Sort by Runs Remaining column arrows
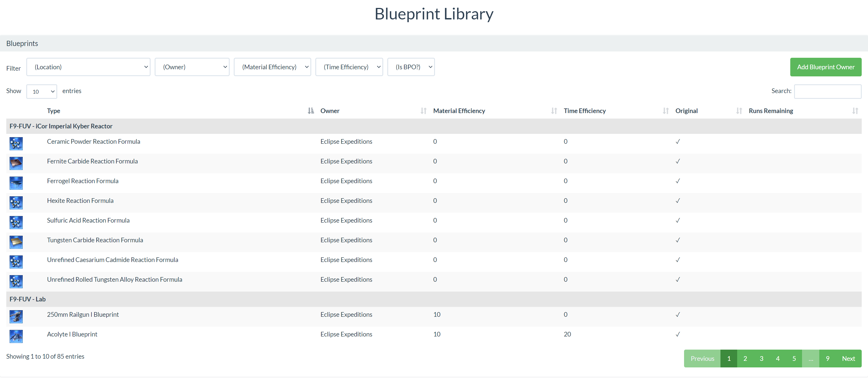 [855, 111]
